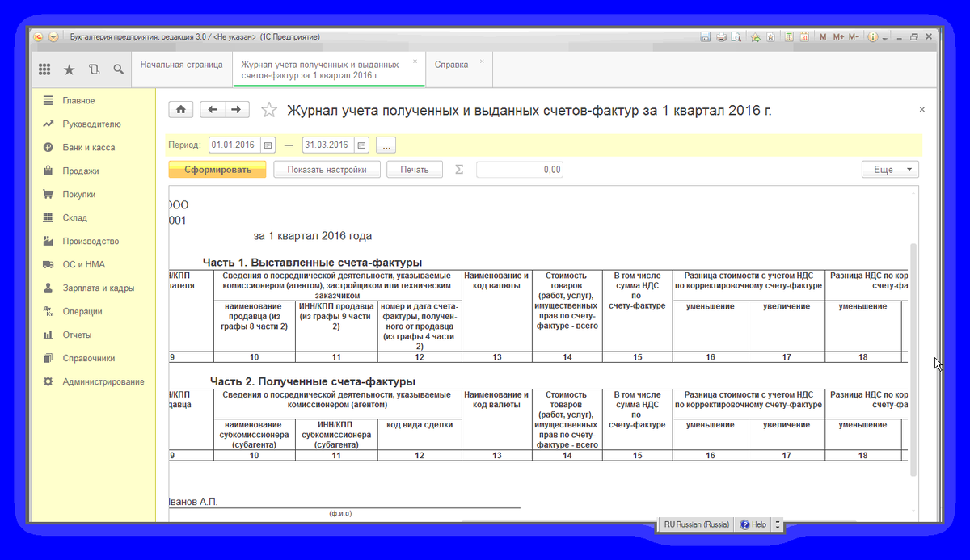Click the heading Часть 2. Полученные счета-фактуры
Screen dimensions: 970x560
click(x=313, y=381)
